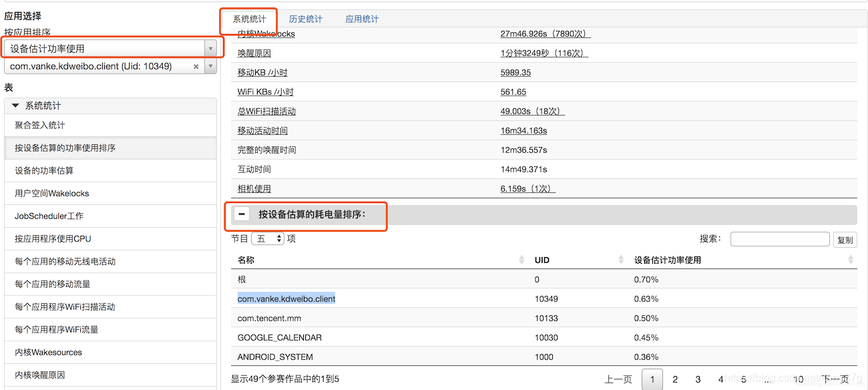This screenshot has width=868, height=390.
Task: Open the 节目 entries-per-page dropdown
Action: click(x=268, y=239)
